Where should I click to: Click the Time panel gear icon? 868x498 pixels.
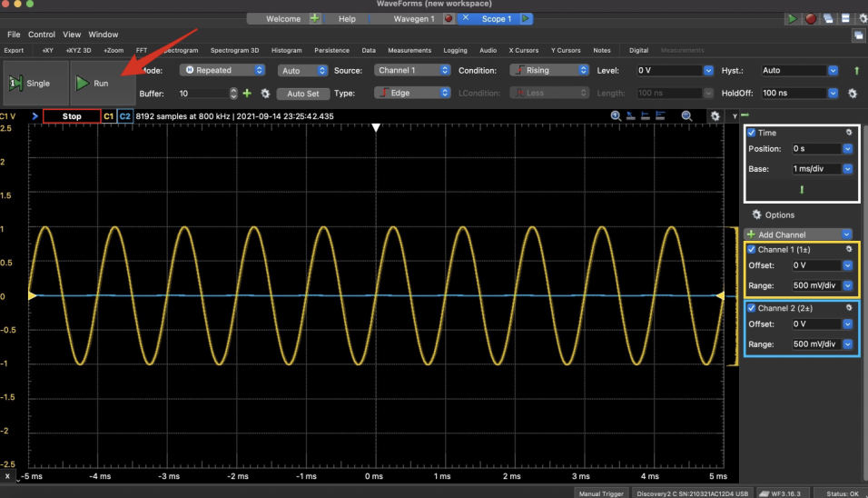point(848,133)
